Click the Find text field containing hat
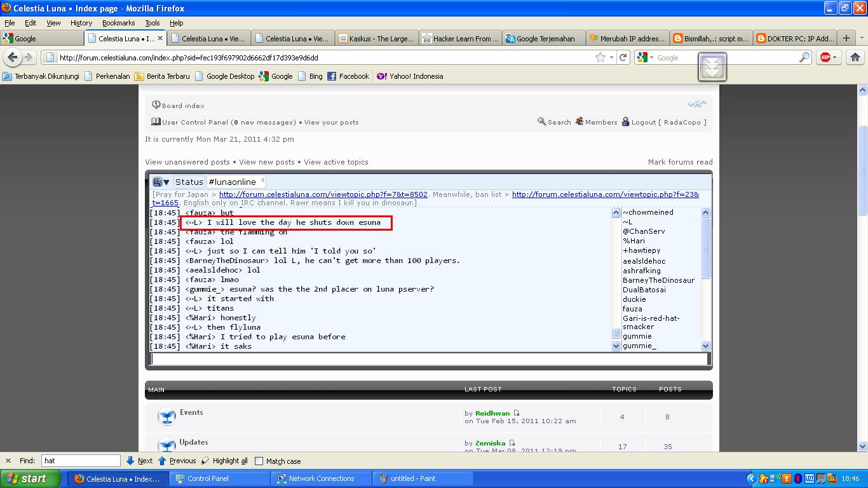868x488 pixels. click(81, 461)
